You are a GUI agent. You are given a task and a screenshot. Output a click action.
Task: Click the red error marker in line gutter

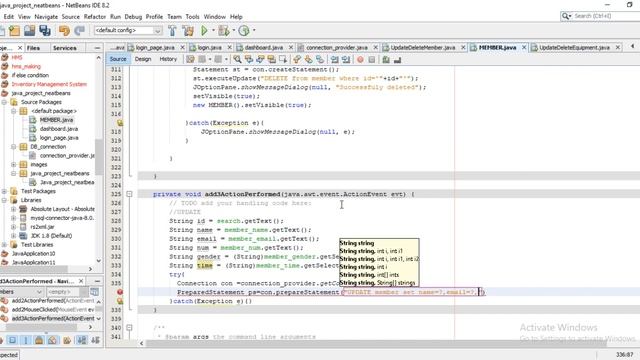120,292
